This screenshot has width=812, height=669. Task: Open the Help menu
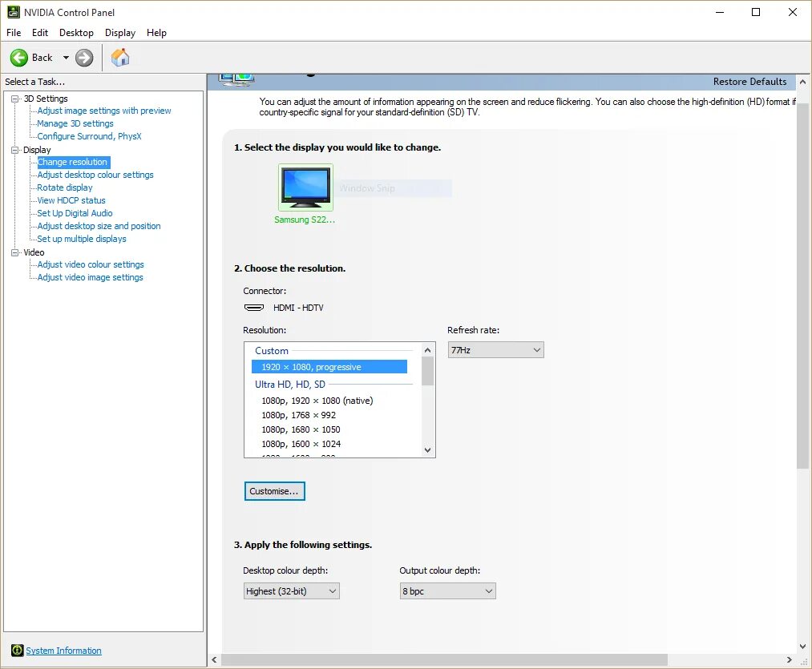(x=156, y=33)
